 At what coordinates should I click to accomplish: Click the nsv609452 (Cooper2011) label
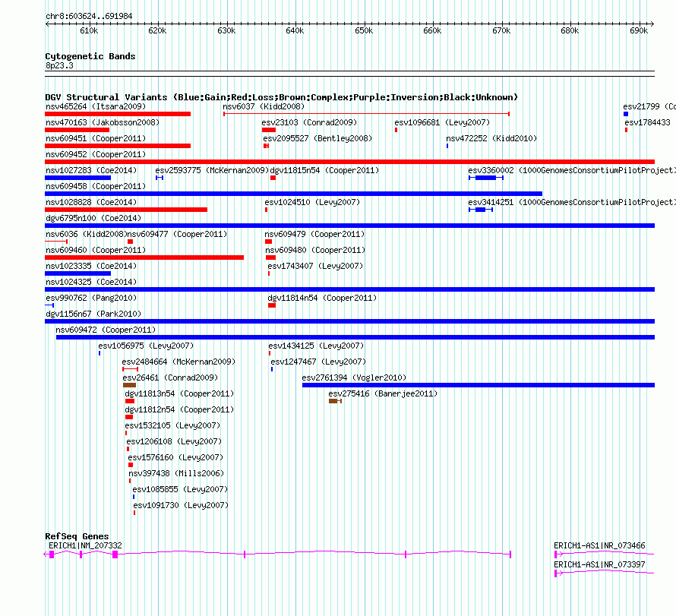[x=96, y=154]
